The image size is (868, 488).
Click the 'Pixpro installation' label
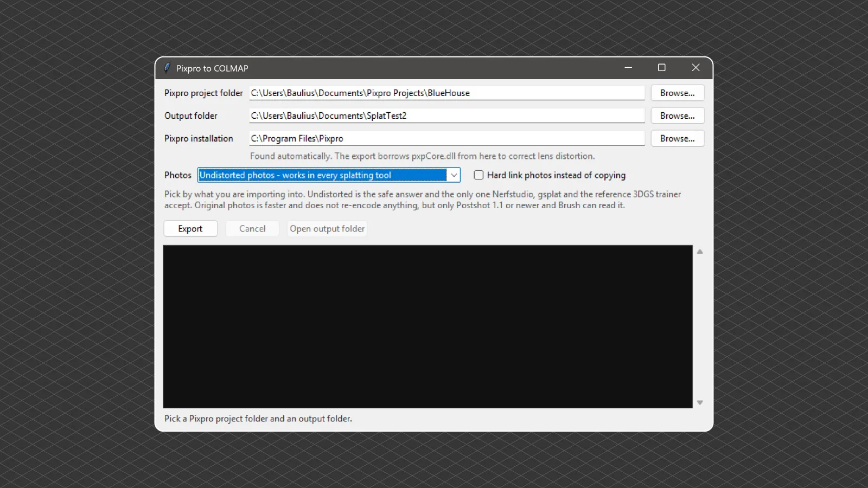199,138
